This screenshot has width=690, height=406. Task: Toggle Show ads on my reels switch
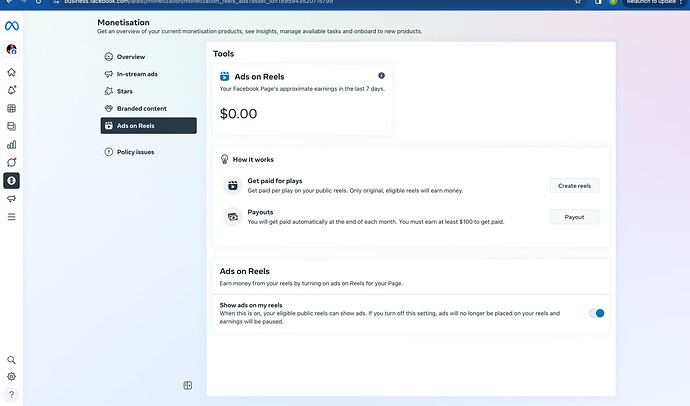tap(597, 313)
